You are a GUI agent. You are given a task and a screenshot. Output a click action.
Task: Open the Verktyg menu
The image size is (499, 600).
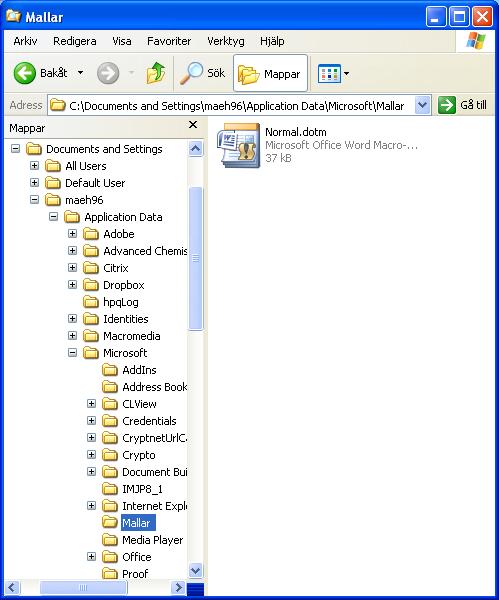point(226,41)
